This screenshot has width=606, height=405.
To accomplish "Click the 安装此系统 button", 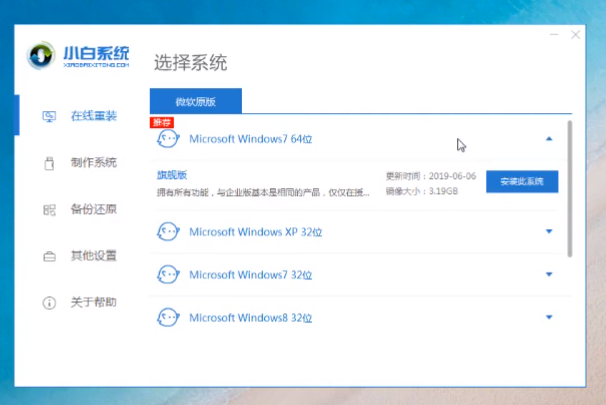I will (x=522, y=181).
